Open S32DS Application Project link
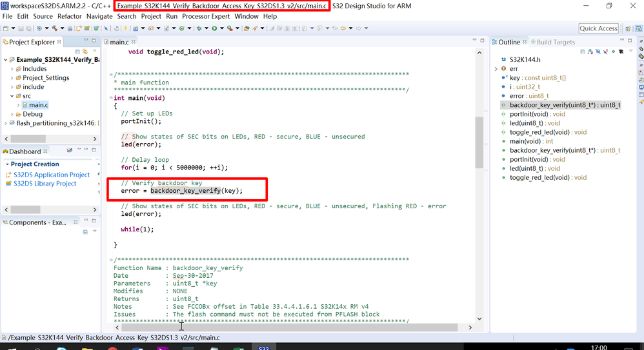Viewport: 644px width, 350px height. click(x=52, y=175)
